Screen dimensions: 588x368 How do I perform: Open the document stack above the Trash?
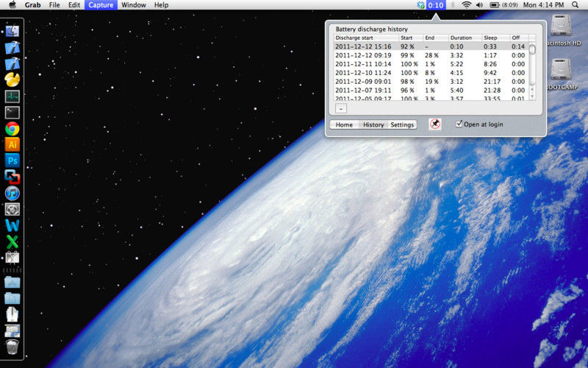pos(12,330)
